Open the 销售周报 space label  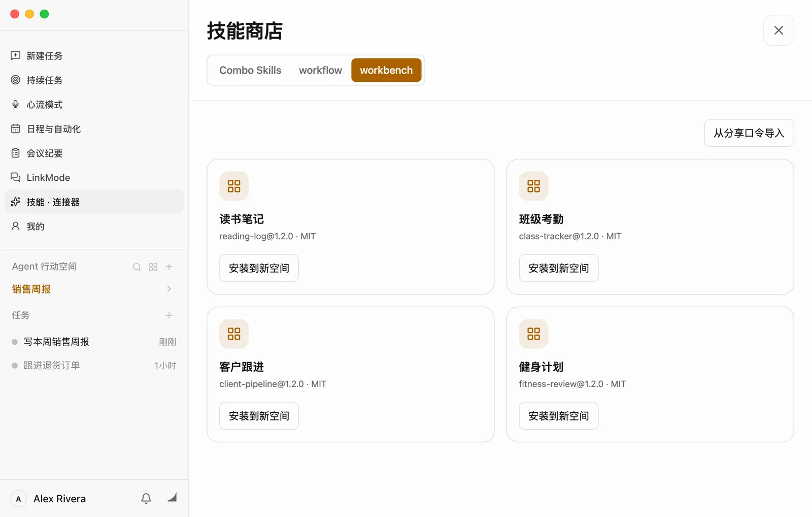pyautogui.click(x=31, y=289)
